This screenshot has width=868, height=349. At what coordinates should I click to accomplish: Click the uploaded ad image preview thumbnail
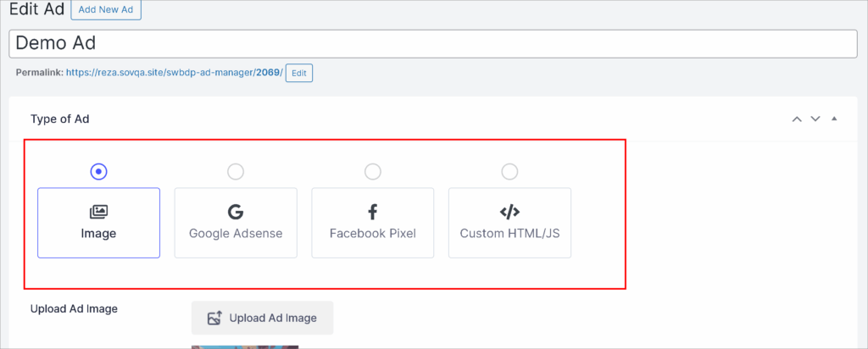click(x=245, y=346)
